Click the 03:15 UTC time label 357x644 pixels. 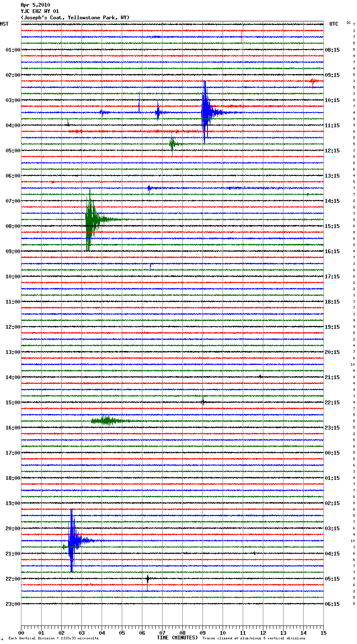click(x=332, y=529)
